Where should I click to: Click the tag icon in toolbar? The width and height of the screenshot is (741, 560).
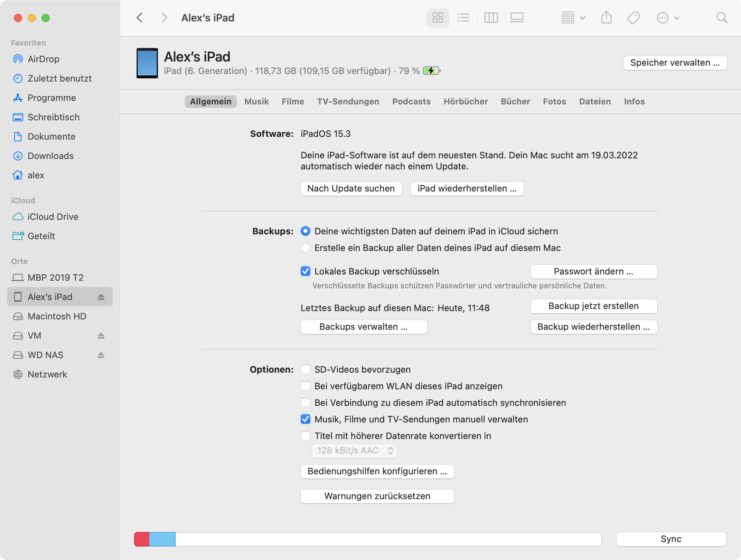pos(634,18)
